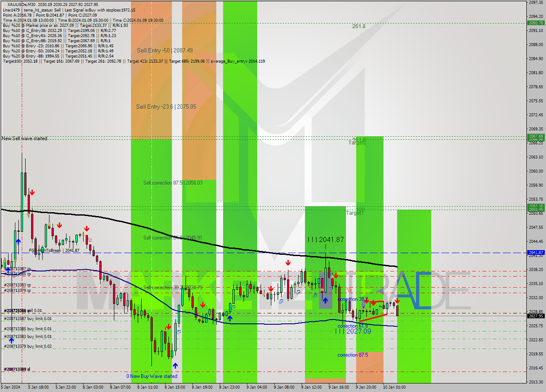This screenshot has height=392, width=546.
Task: Click the 'Target2' label
Action: click(357, 143)
